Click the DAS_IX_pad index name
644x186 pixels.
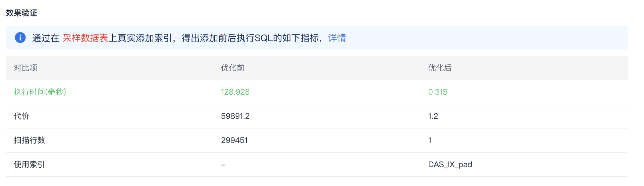click(x=450, y=164)
